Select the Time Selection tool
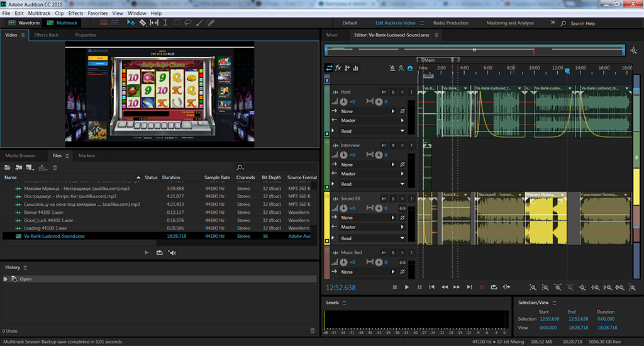 coord(165,23)
